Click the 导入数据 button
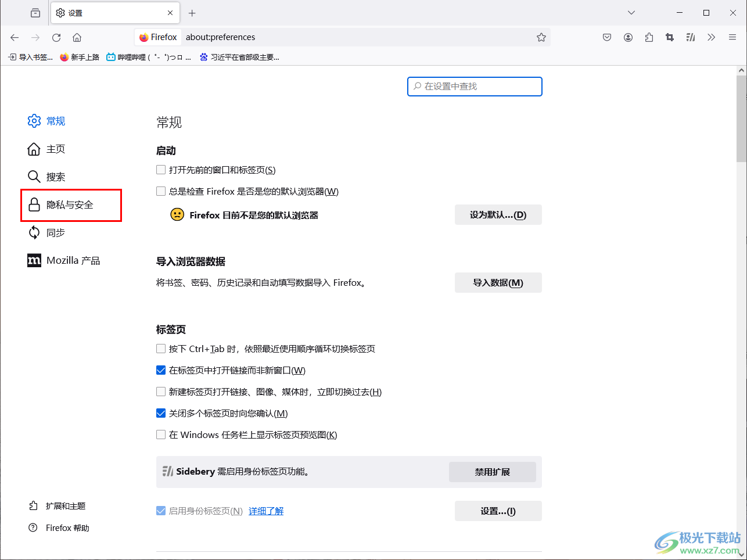The image size is (747, 560). coord(498,283)
